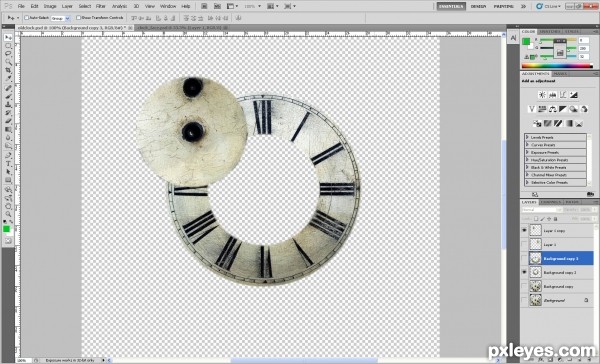
Task: Open the Filter menu
Action: [101, 6]
